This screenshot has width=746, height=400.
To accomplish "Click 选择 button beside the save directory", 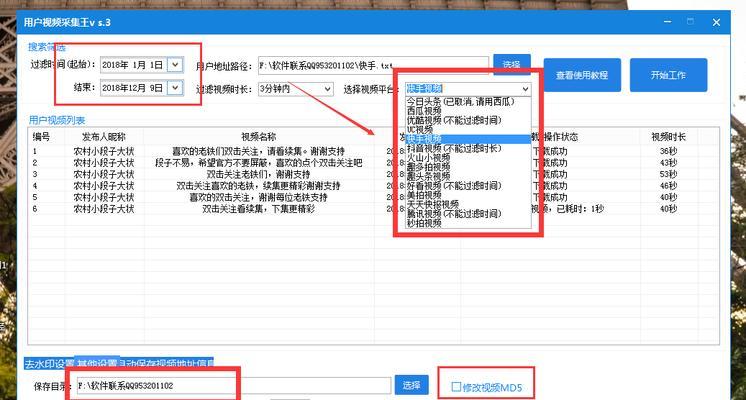I will [x=411, y=385].
